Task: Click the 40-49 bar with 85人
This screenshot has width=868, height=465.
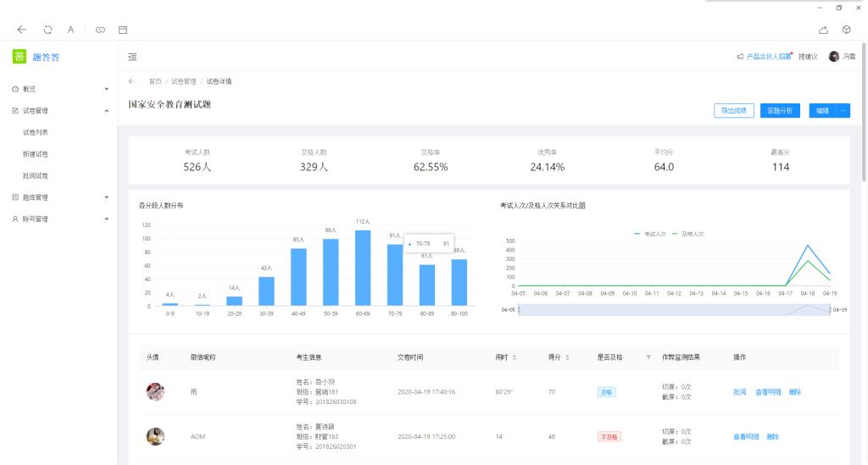Action: (x=298, y=277)
